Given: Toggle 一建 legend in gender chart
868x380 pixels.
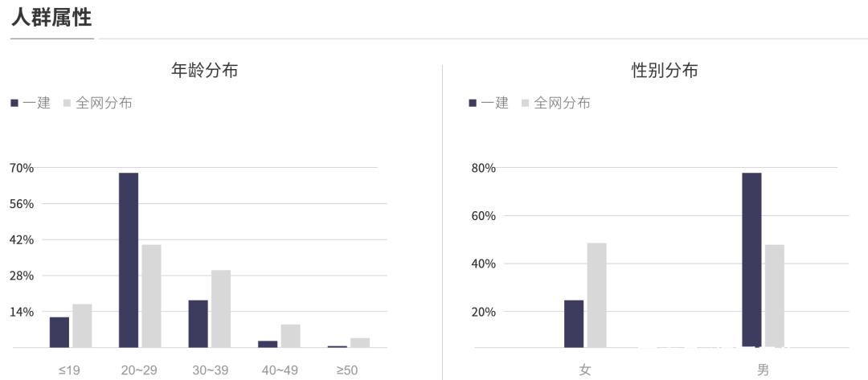Looking at the screenshot, I should (x=489, y=103).
